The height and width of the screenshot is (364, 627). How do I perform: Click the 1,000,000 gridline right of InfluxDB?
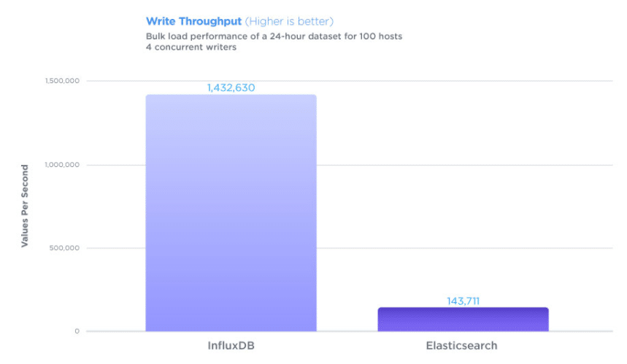465,165
